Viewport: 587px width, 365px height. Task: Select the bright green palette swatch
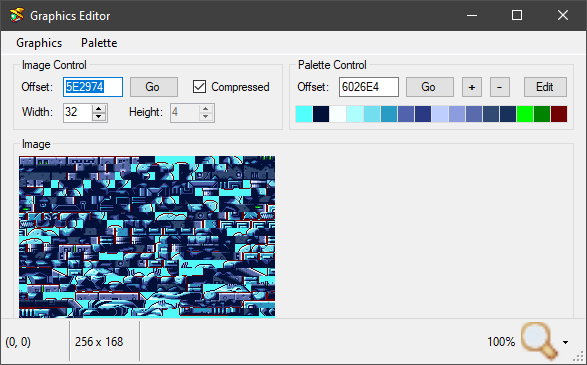pyautogui.click(x=525, y=114)
